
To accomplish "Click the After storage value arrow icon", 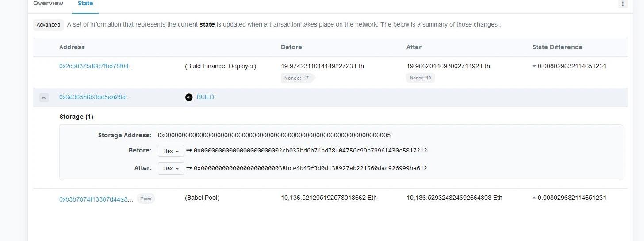I will [x=189, y=168].
